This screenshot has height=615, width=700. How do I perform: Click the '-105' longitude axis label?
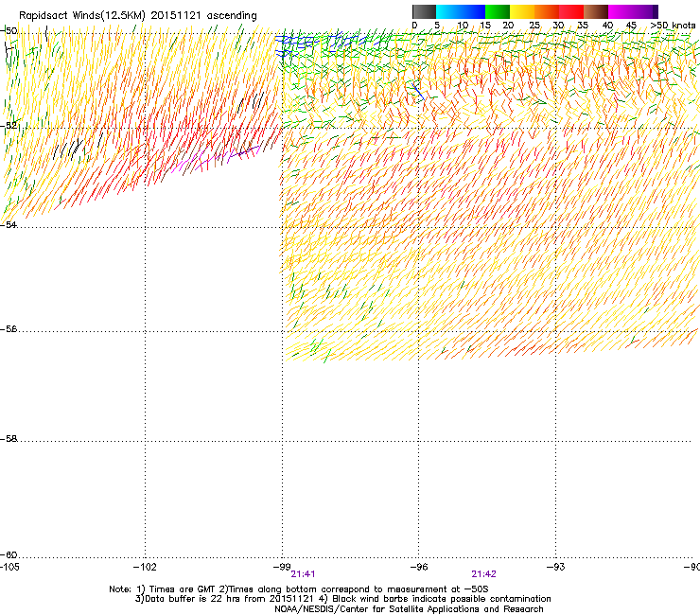(9, 567)
